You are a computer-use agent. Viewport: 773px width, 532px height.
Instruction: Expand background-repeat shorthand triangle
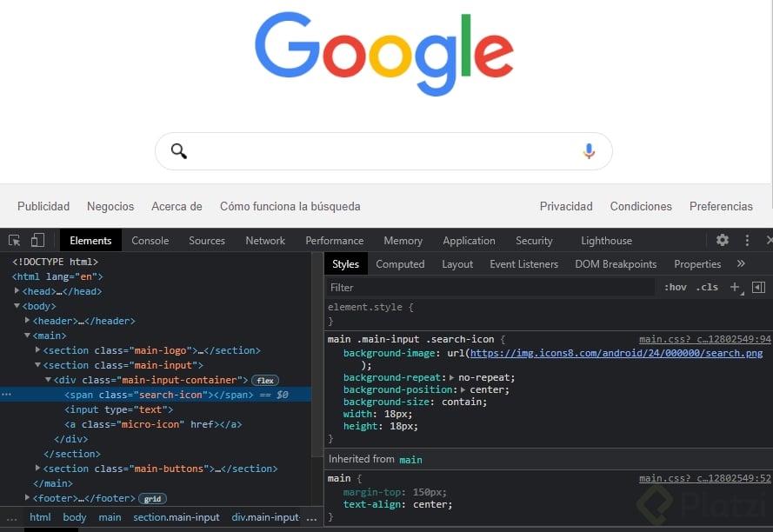point(451,377)
